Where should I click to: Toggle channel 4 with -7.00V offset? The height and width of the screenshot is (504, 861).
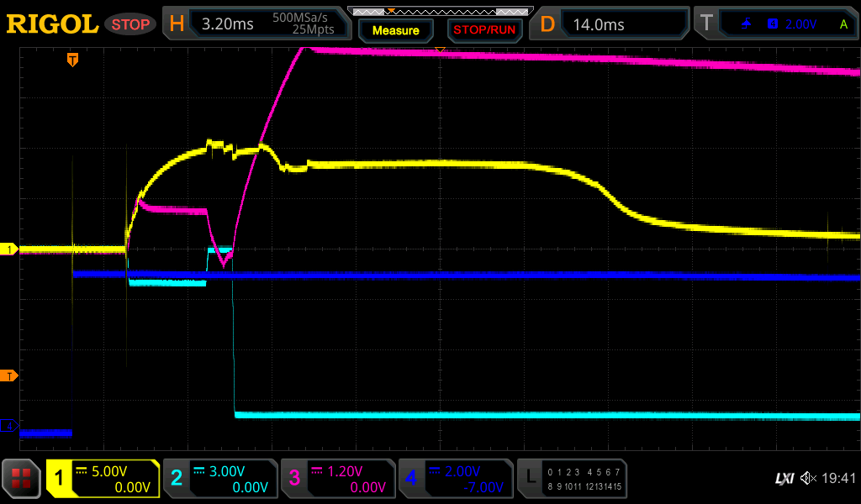tap(456, 479)
